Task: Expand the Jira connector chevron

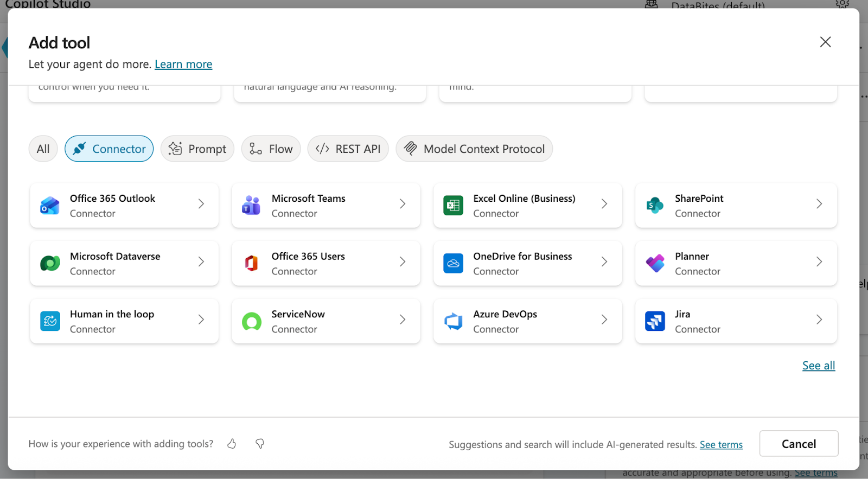Action: click(x=819, y=320)
